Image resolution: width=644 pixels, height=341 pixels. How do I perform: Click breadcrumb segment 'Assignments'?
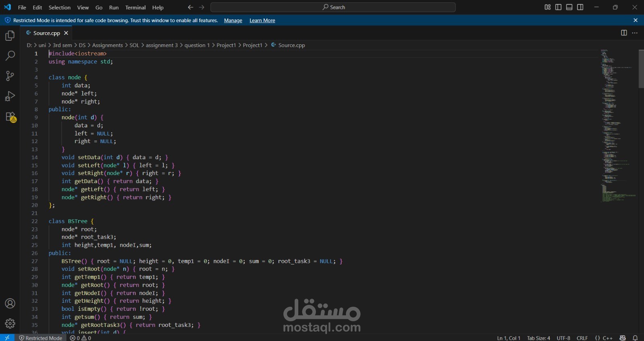(107, 45)
